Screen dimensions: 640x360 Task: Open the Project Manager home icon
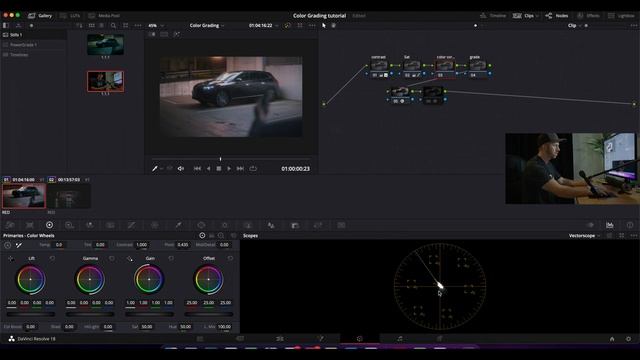coord(612,339)
